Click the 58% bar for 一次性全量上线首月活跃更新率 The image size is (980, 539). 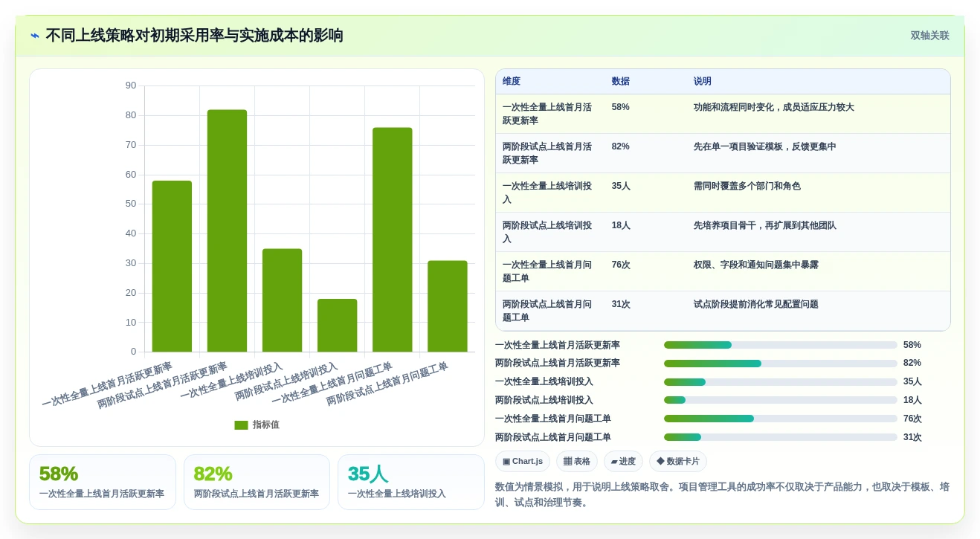[172, 266]
